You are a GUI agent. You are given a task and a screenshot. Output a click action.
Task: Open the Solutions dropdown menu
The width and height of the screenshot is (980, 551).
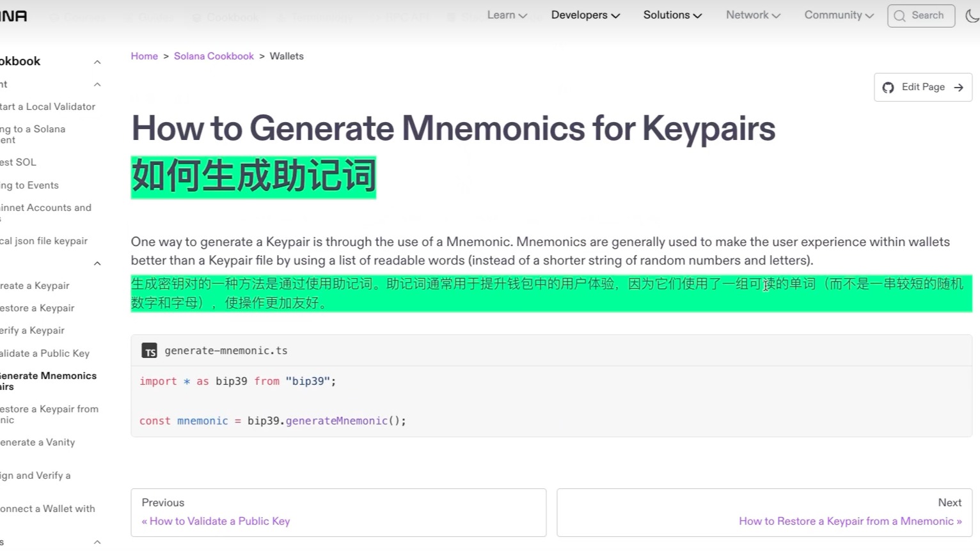672,15
